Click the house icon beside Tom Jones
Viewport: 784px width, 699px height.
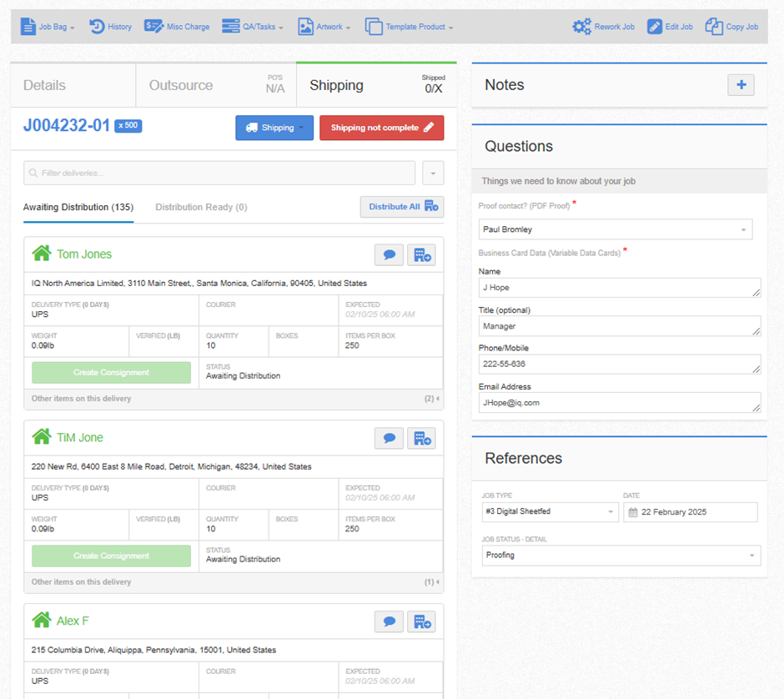[42, 254]
